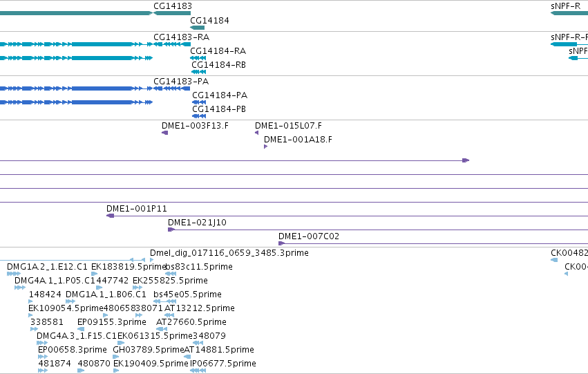Image resolution: width=588 pixels, height=374 pixels.
Task: Select the CG14184-PA CDS label
Action: tap(220, 95)
